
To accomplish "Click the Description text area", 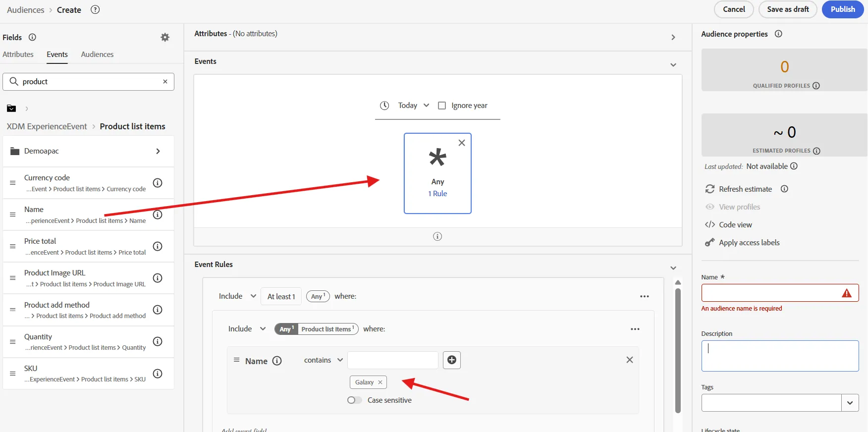I will point(780,356).
